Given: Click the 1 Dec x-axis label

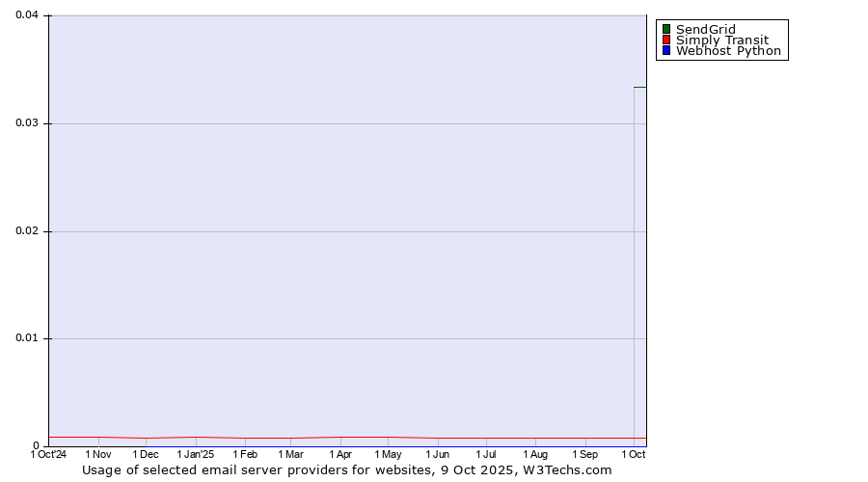Looking at the screenshot, I should 146,454.
